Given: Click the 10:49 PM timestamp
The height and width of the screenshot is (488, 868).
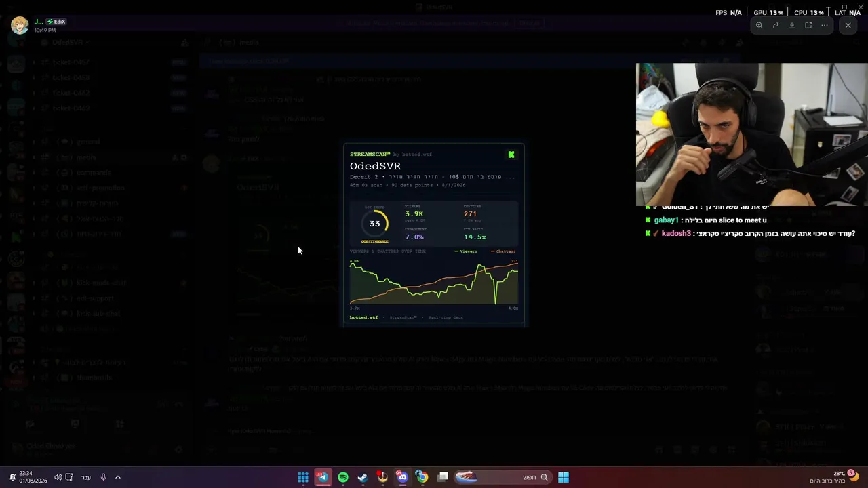Looking at the screenshot, I should click(45, 30).
